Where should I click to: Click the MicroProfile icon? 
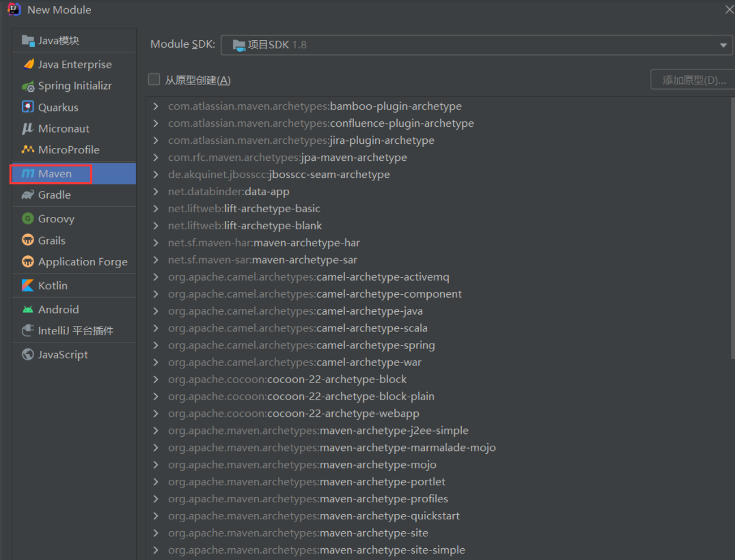pos(28,150)
